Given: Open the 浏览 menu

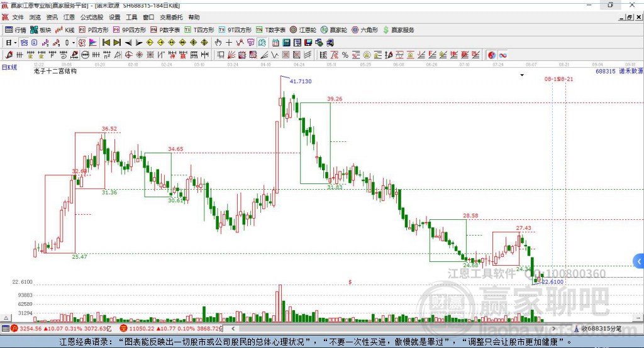Looking at the screenshot, I should click(35, 17).
